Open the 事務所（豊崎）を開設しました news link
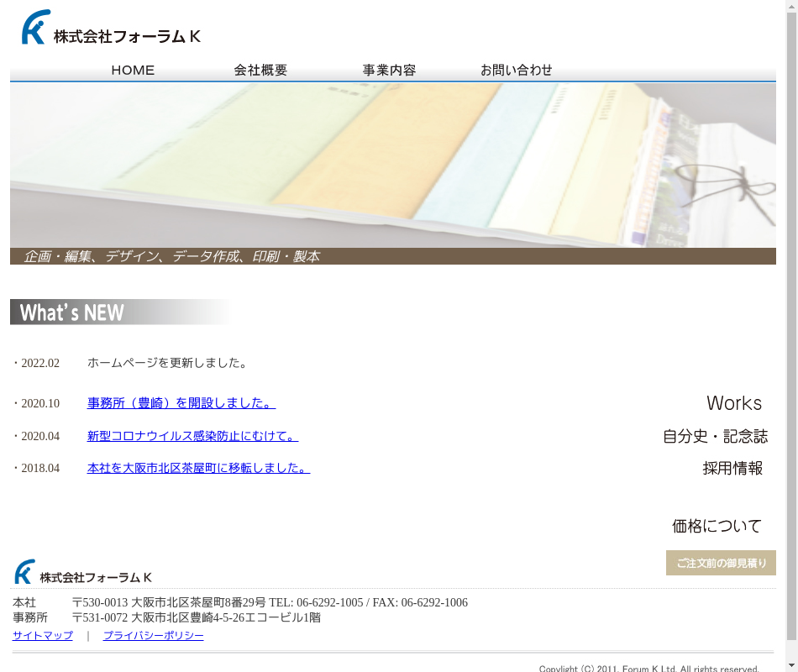This screenshot has width=798, height=672. (x=181, y=403)
